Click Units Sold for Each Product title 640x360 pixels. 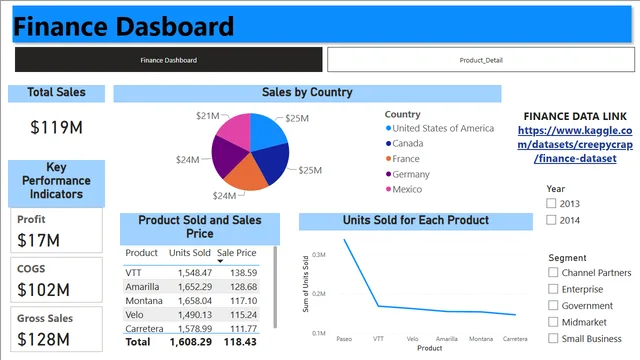click(416, 220)
